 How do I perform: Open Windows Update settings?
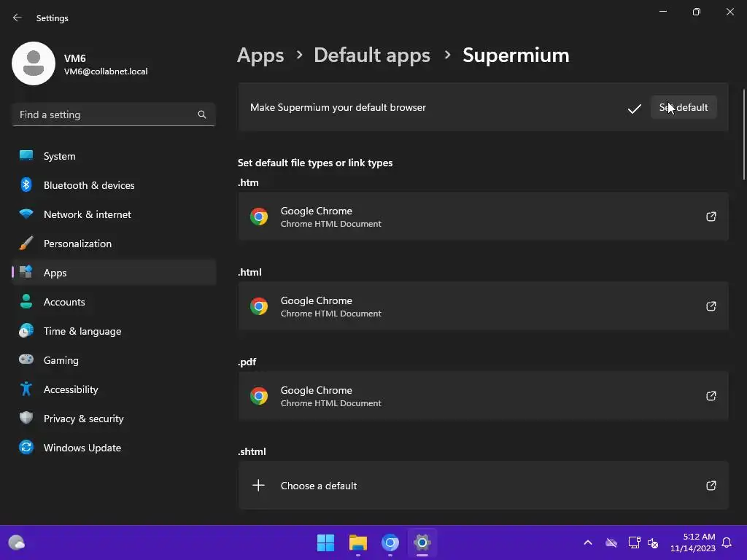[114, 448]
